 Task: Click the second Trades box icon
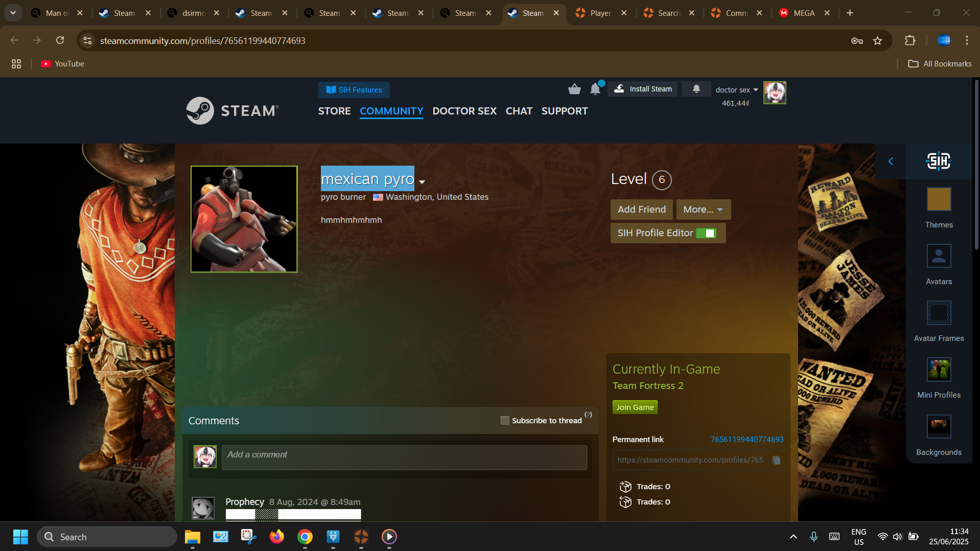(625, 502)
